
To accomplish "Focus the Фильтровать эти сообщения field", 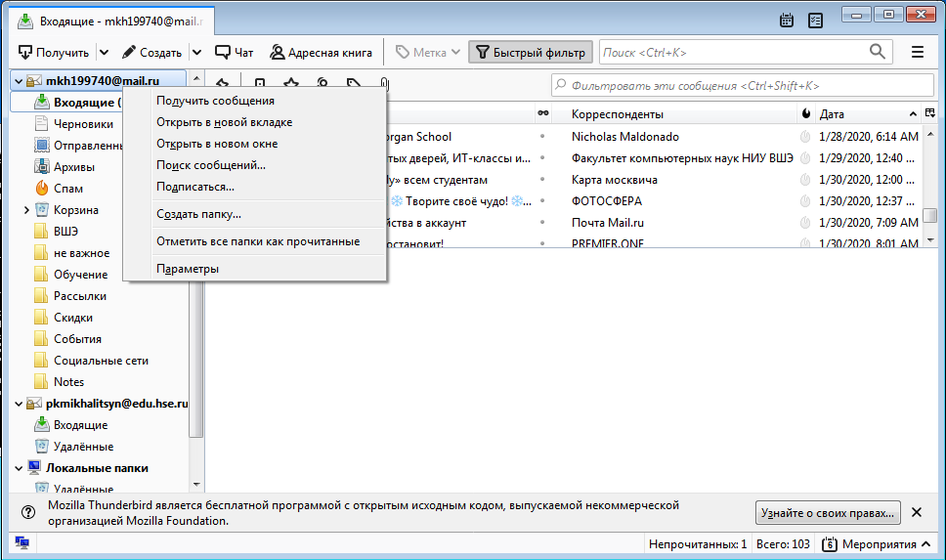I will (x=743, y=85).
